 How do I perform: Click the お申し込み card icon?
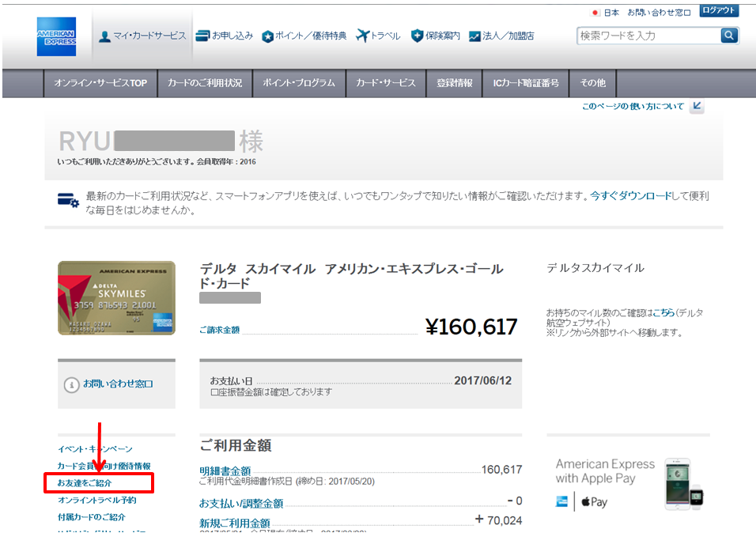[x=202, y=36]
